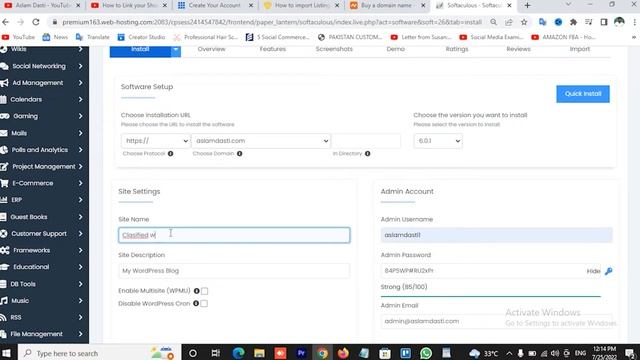Viewport: 640px width, 360px height.
Task: Bookmark the page with the star icon
Action: tap(524, 22)
